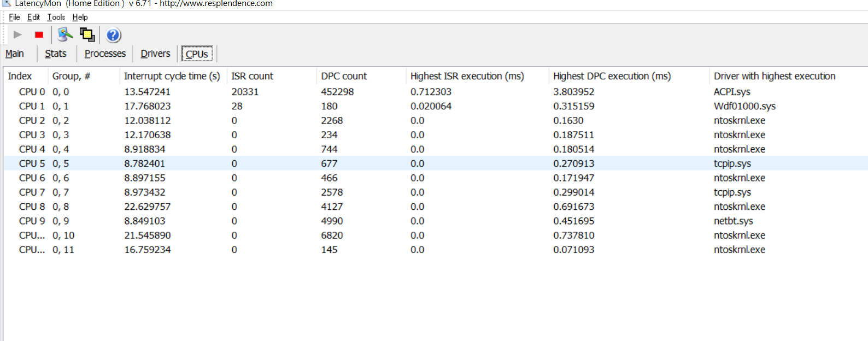This screenshot has height=341, width=868.
Task: Show the Drivers tab
Action: tap(155, 54)
